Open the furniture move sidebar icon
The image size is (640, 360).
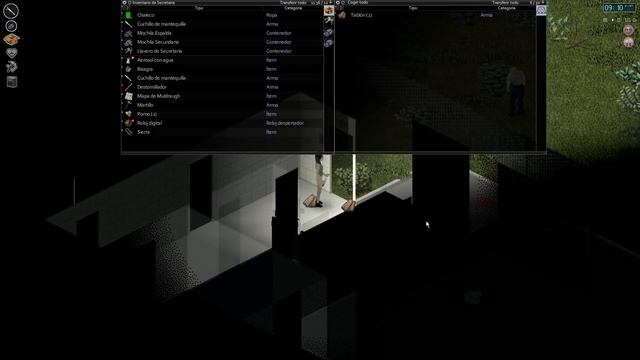(12, 82)
